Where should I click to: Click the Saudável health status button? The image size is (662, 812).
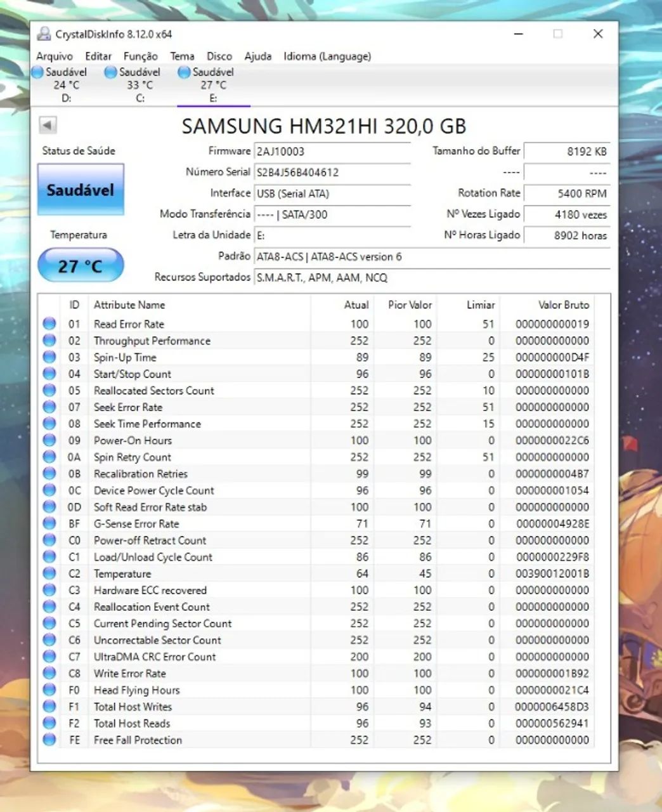pos(81,190)
